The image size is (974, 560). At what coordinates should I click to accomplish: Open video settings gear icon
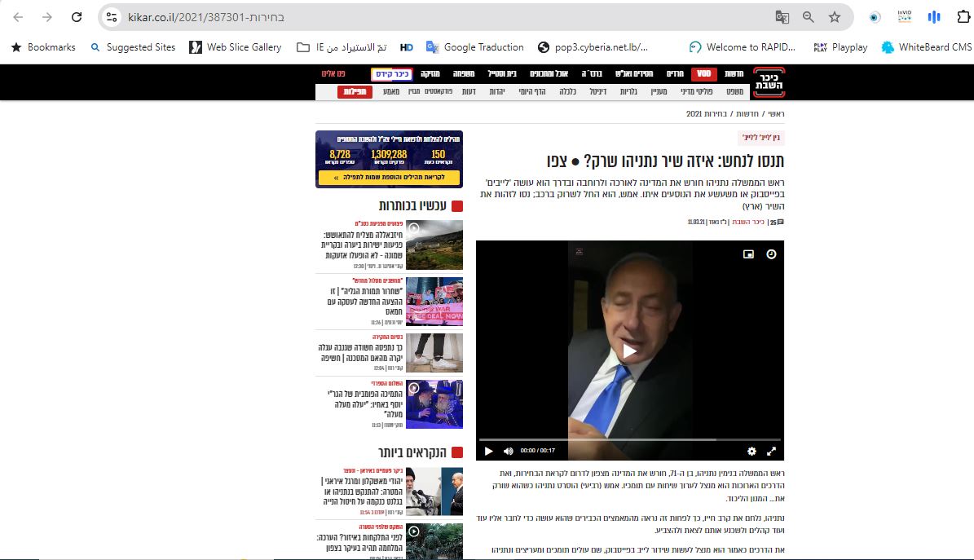751,451
